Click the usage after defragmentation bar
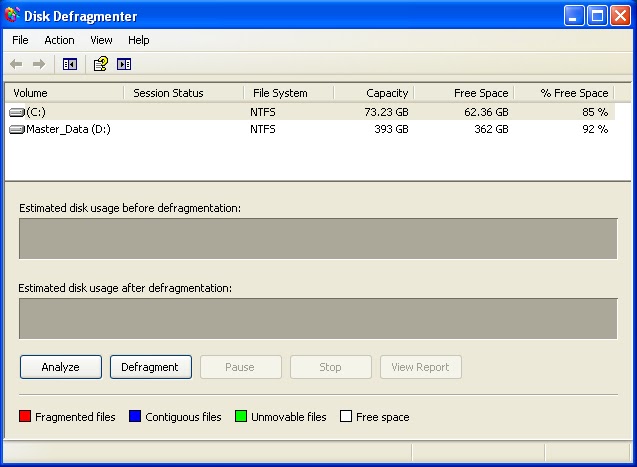The height and width of the screenshot is (467, 637). coord(318,319)
